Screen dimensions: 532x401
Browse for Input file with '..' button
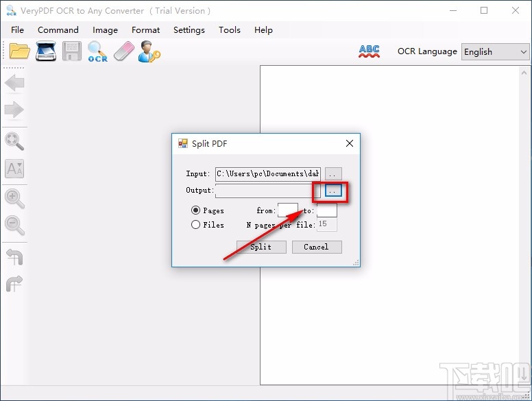pyautogui.click(x=333, y=174)
